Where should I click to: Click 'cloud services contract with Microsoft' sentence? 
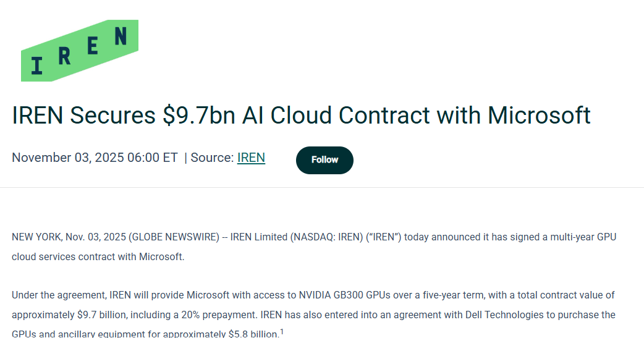(x=98, y=256)
